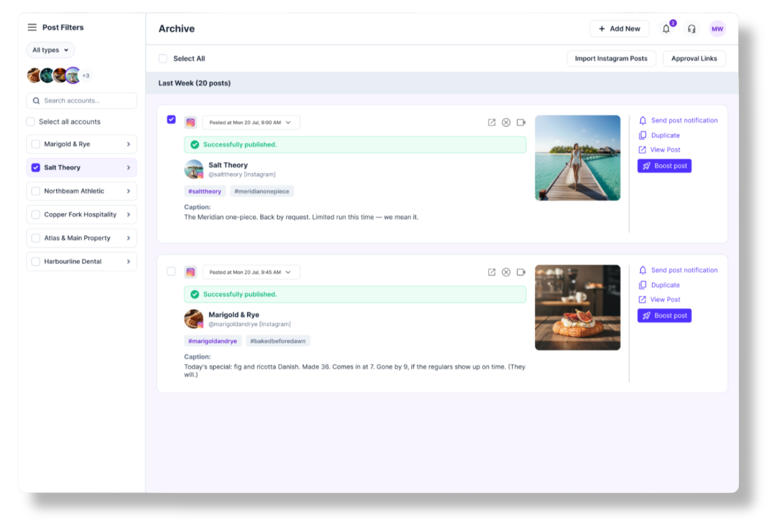Check the Select All posts checkbox

click(163, 59)
